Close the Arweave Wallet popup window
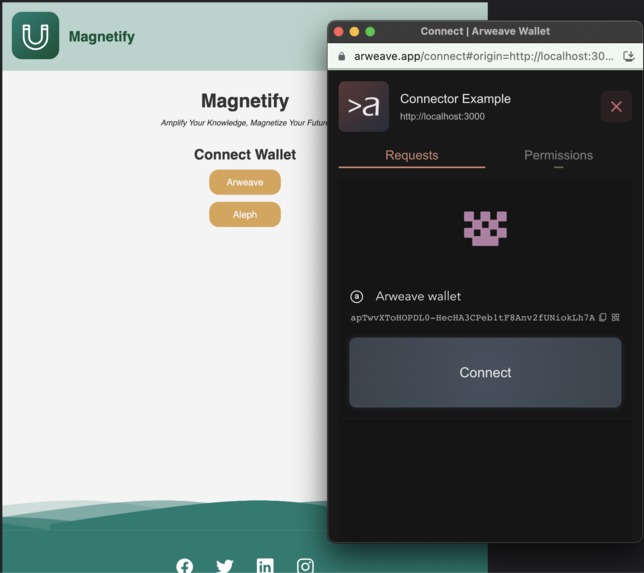644x573 pixels. pyautogui.click(x=338, y=32)
